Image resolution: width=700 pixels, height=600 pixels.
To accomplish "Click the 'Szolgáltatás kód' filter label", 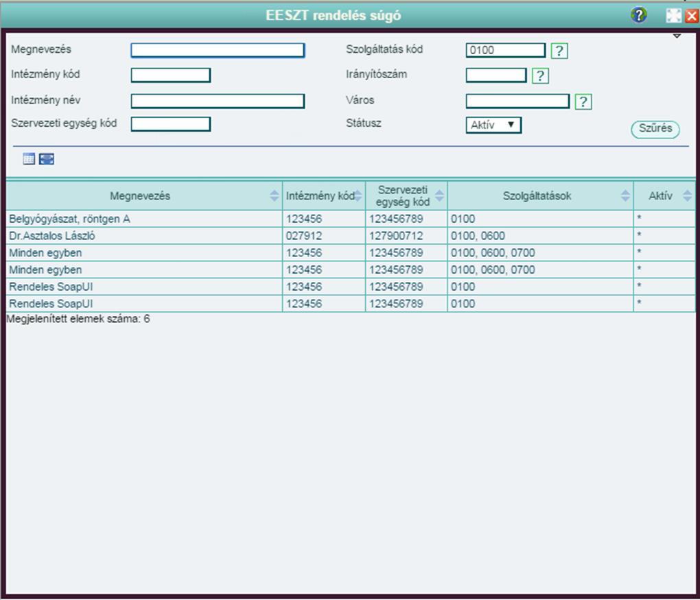I will [384, 49].
